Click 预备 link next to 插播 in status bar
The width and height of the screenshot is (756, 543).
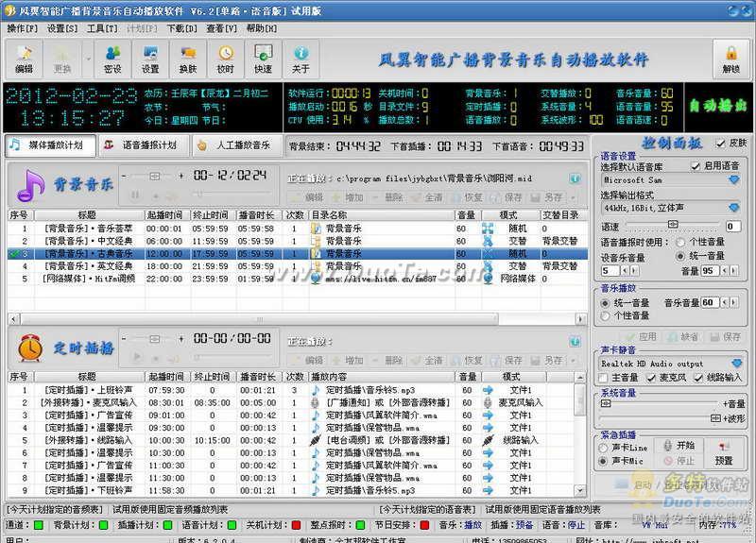pos(524,525)
